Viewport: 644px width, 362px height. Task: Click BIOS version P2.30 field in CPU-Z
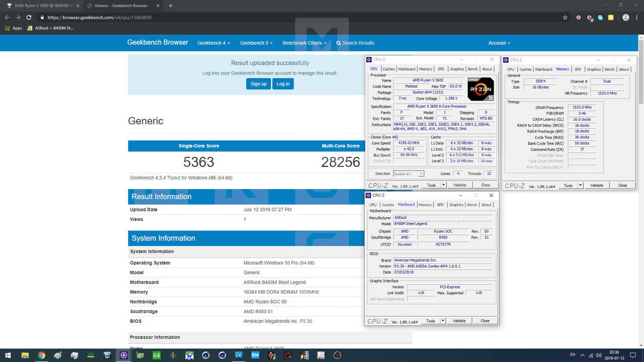click(443, 266)
